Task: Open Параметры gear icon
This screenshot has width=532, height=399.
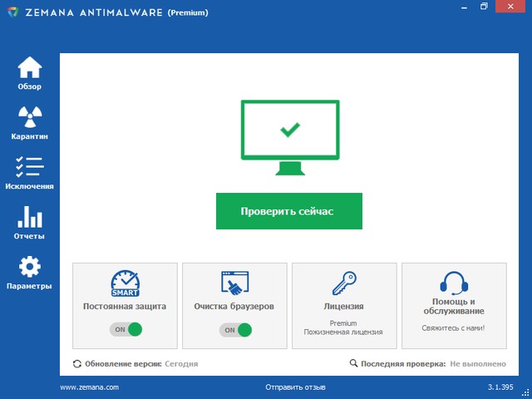Action: tap(29, 267)
